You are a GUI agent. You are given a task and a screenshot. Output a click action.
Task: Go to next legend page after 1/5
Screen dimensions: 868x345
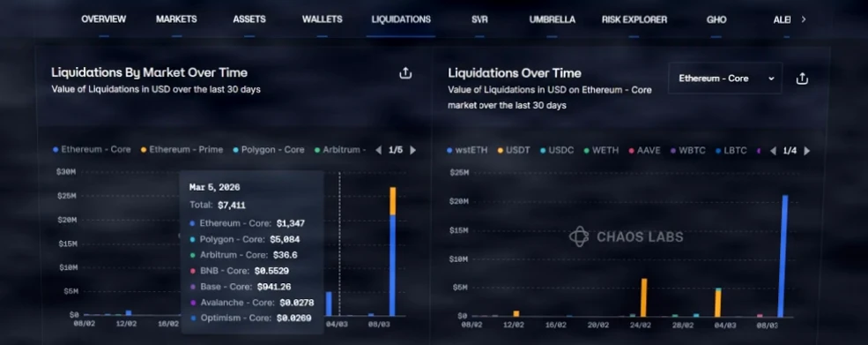(x=413, y=150)
